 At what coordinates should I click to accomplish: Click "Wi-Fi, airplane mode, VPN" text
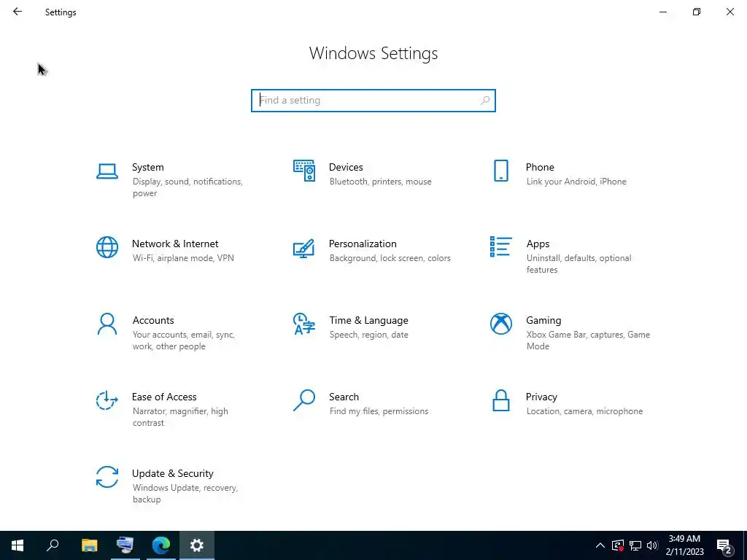[x=183, y=258]
